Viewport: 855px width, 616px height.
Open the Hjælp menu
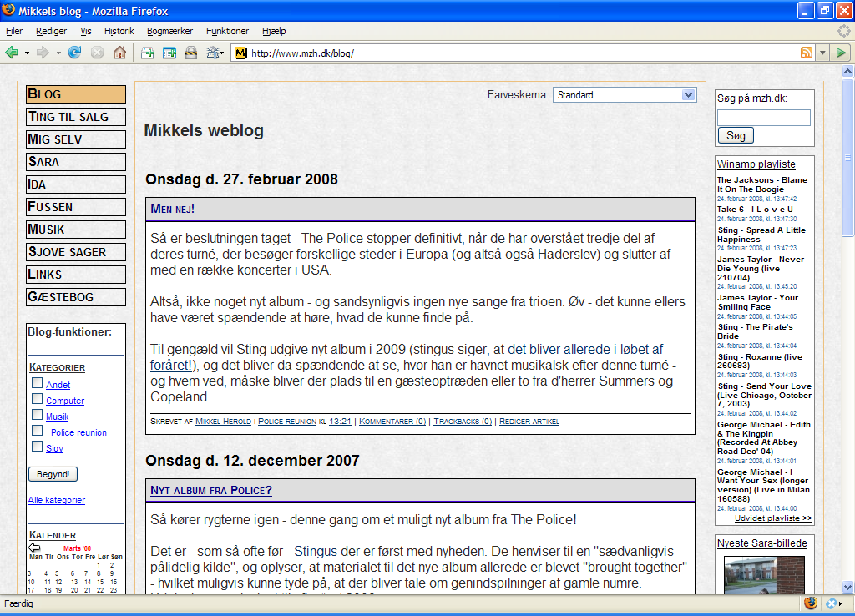click(x=274, y=31)
